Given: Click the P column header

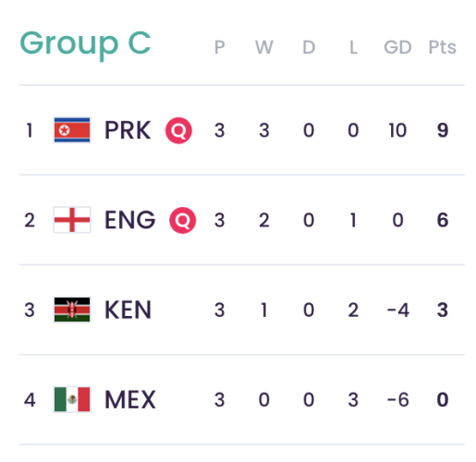Looking at the screenshot, I should point(219,47).
